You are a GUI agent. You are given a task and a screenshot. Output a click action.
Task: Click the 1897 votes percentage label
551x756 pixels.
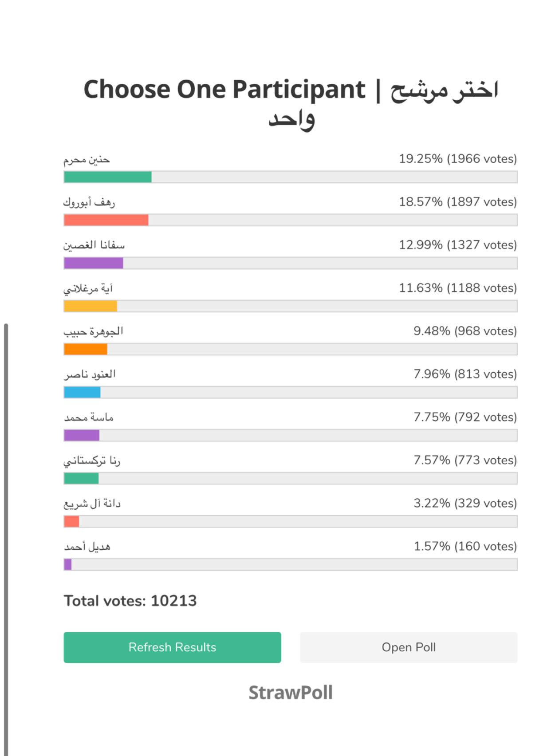click(457, 202)
